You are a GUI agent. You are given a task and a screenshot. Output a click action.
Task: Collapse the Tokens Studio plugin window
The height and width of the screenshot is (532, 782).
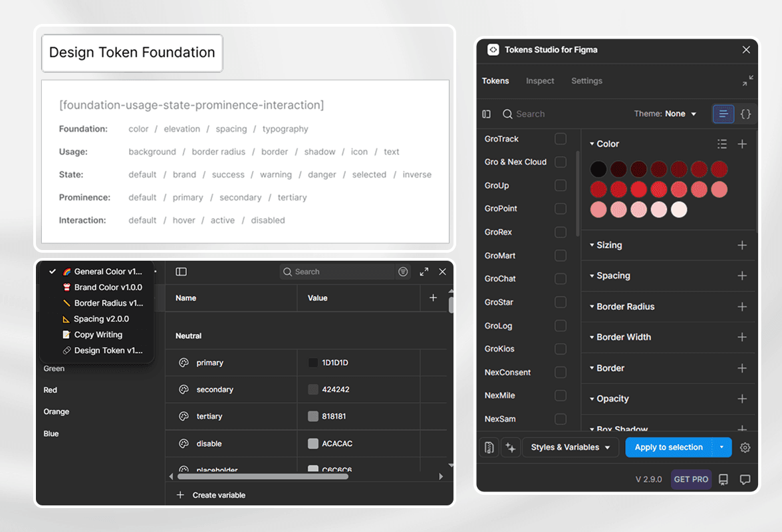(747, 80)
